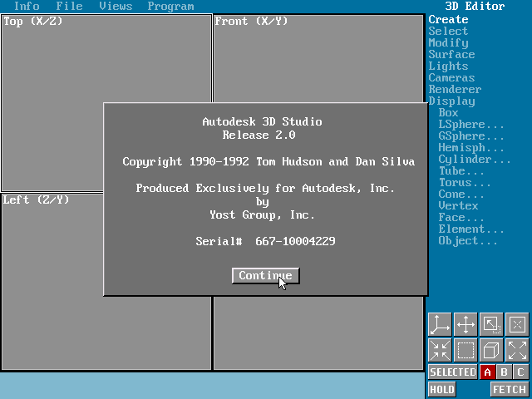Click the Local Axis X-box icon
The image size is (532, 399).
[517, 324]
